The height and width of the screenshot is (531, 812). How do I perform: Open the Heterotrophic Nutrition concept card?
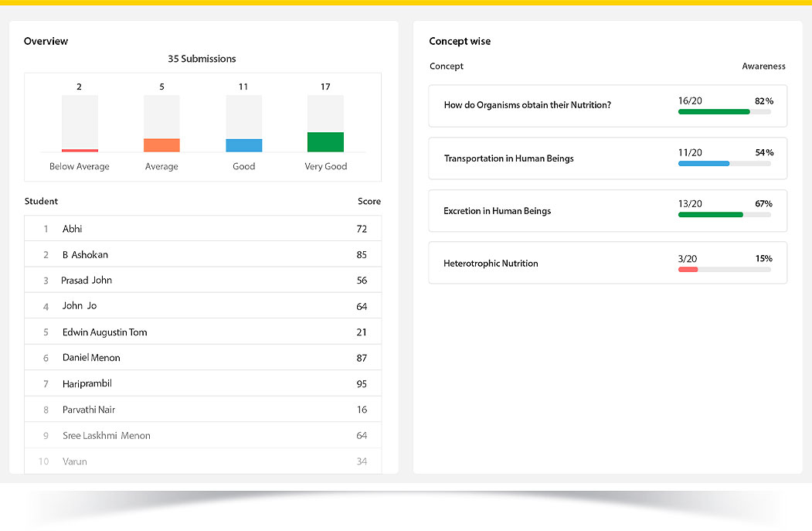pyautogui.click(x=606, y=264)
